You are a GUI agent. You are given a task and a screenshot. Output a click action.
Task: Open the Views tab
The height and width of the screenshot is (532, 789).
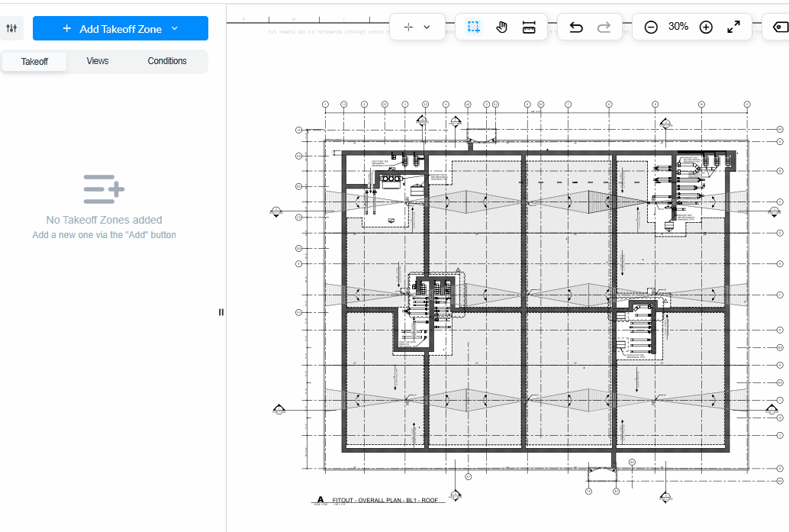point(98,61)
